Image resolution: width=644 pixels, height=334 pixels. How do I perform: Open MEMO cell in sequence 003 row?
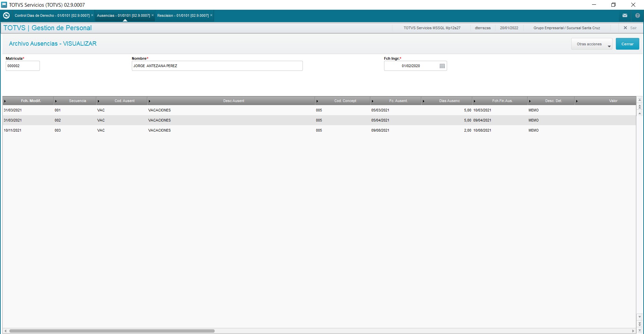551,130
